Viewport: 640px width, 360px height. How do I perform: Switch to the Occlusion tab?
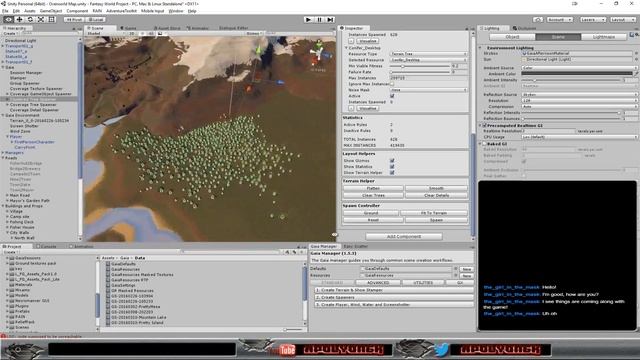(x=525, y=28)
